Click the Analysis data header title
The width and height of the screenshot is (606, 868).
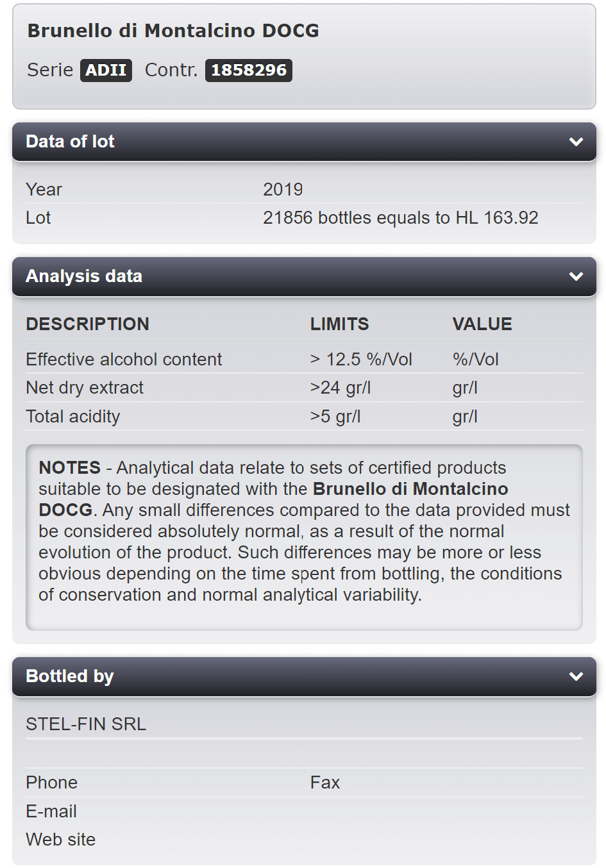tap(84, 276)
